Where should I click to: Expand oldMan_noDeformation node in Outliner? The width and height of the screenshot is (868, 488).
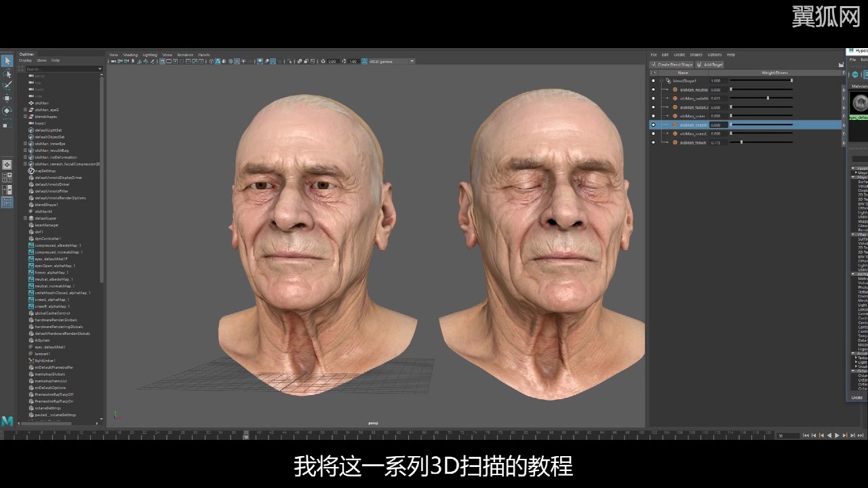point(25,157)
